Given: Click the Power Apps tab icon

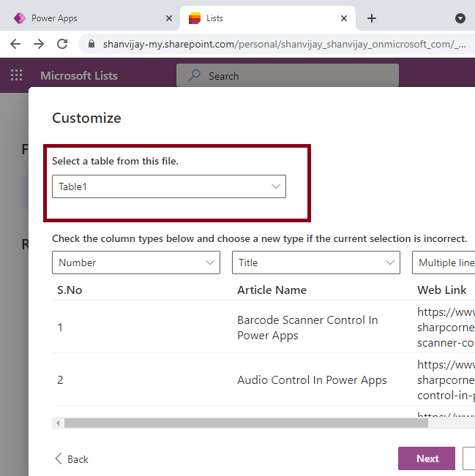Looking at the screenshot, I should (19, 18).
